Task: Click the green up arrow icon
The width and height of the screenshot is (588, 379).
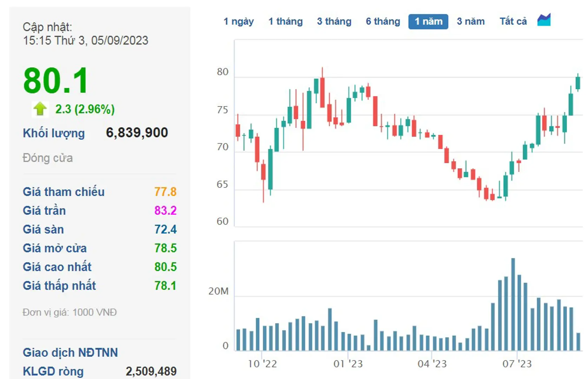Action: 40,109
